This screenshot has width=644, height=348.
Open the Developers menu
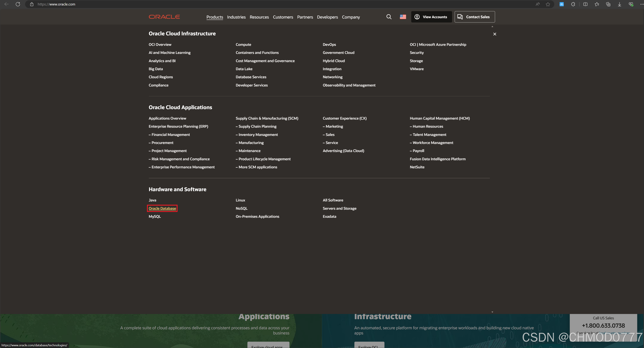point(327,17)
